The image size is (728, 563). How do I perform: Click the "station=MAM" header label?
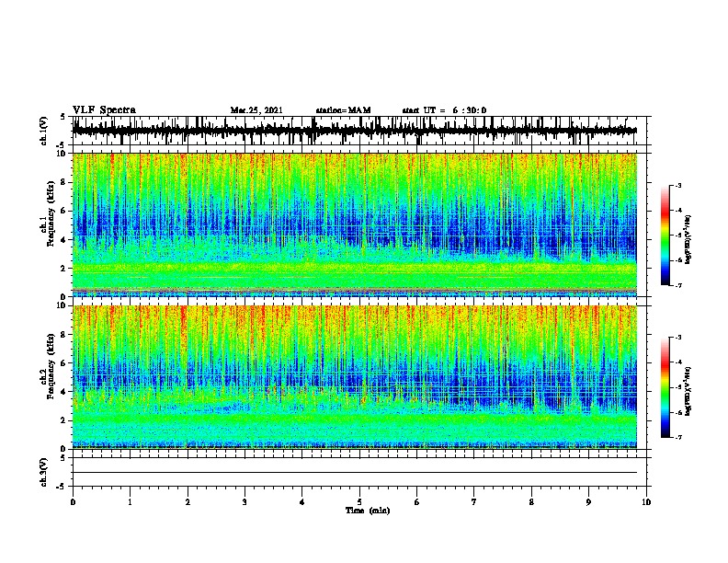point(343,110)
